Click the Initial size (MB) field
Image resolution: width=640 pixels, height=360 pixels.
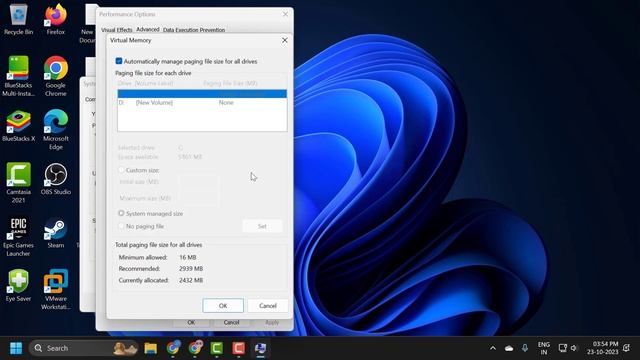click(x=198, y=182)
